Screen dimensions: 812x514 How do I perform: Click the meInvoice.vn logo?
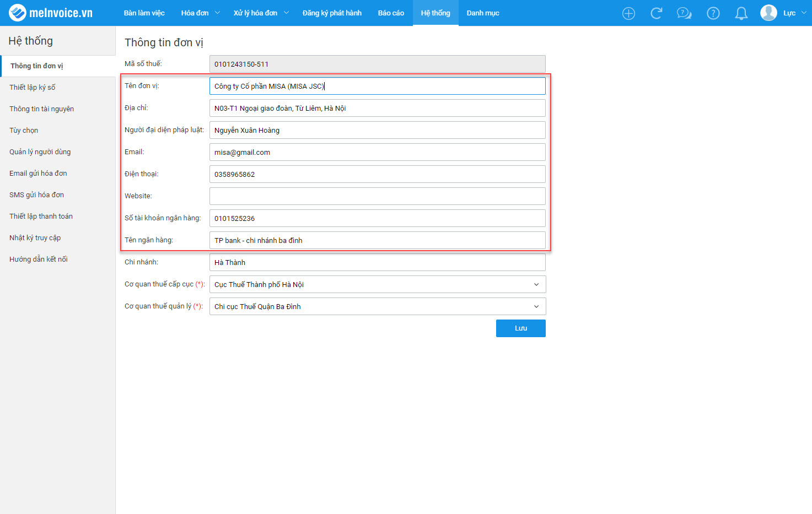(51, 13)
